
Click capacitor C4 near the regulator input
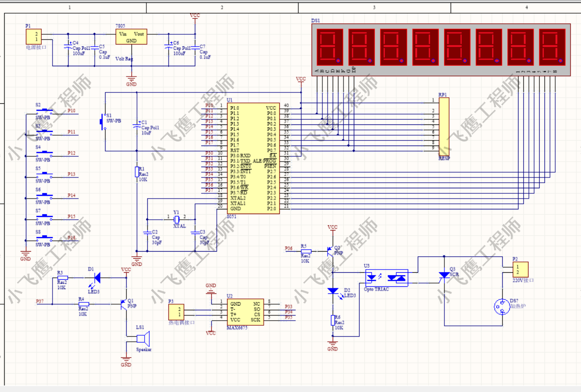pos(68,46)
